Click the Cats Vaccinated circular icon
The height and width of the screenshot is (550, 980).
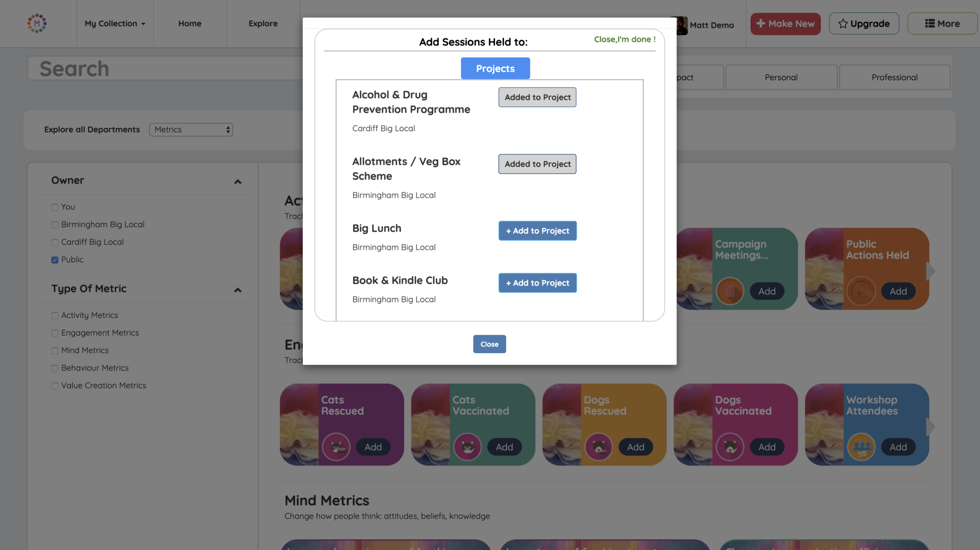(467, 447)
